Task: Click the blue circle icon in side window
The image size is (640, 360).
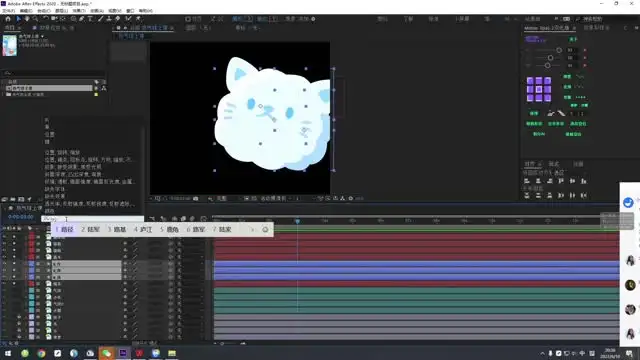Action: [x=628, y=202]
